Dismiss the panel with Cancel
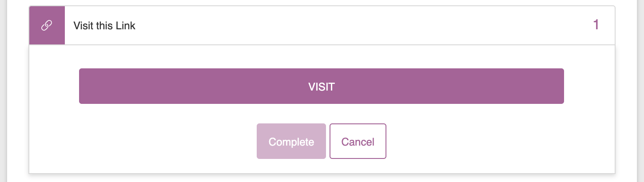 pyautogui.click(x=358, y=141)
